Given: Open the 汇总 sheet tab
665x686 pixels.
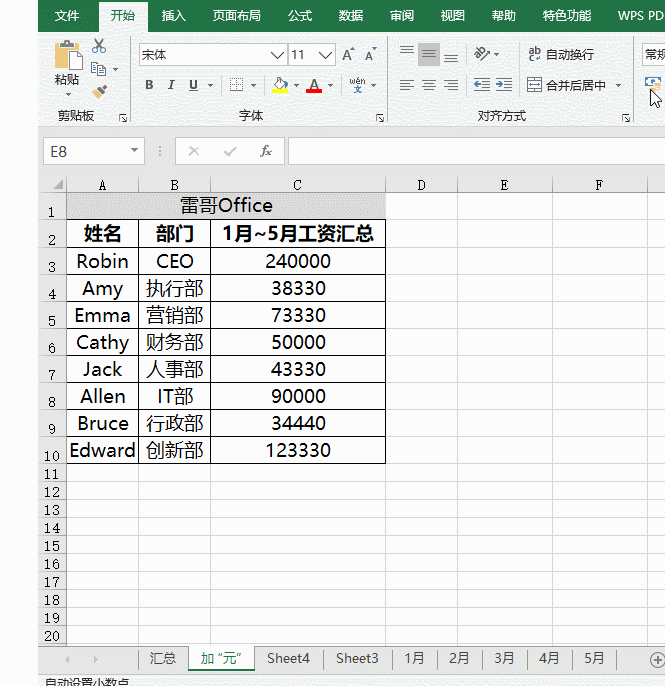Looking at the screenshot, I should coord(163,658).
